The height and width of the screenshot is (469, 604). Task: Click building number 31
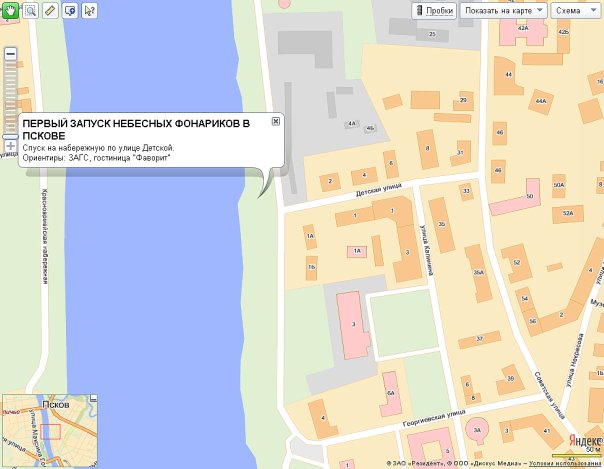460,152
